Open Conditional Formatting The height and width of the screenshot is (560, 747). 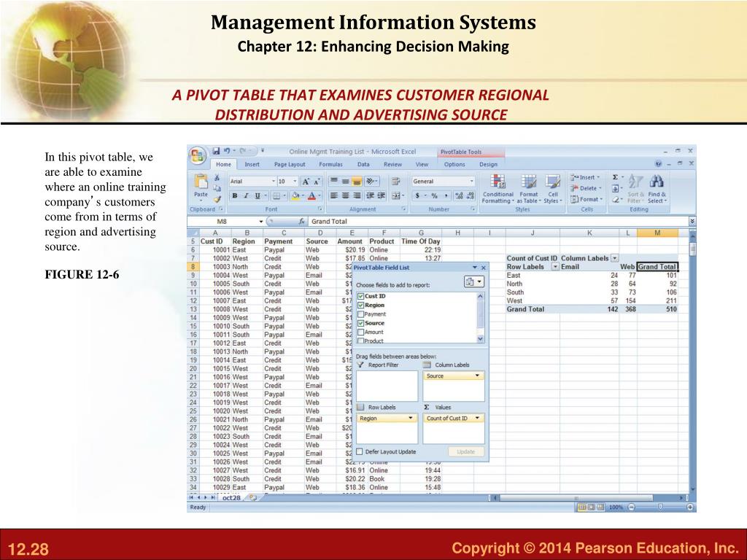498,189
